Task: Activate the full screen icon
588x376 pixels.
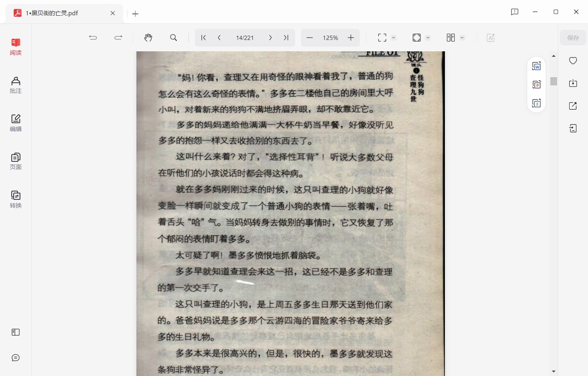Action: [x=382, y=38]
